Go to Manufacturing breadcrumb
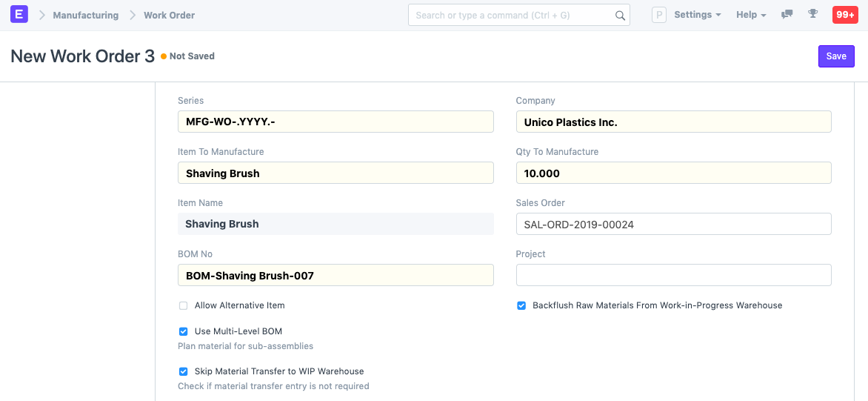 85,15
